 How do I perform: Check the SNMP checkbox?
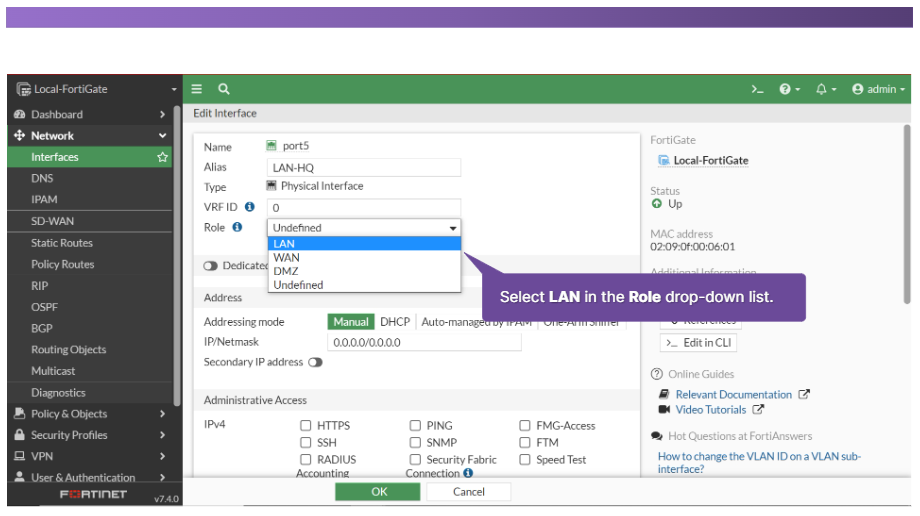(x=415, y=442)
